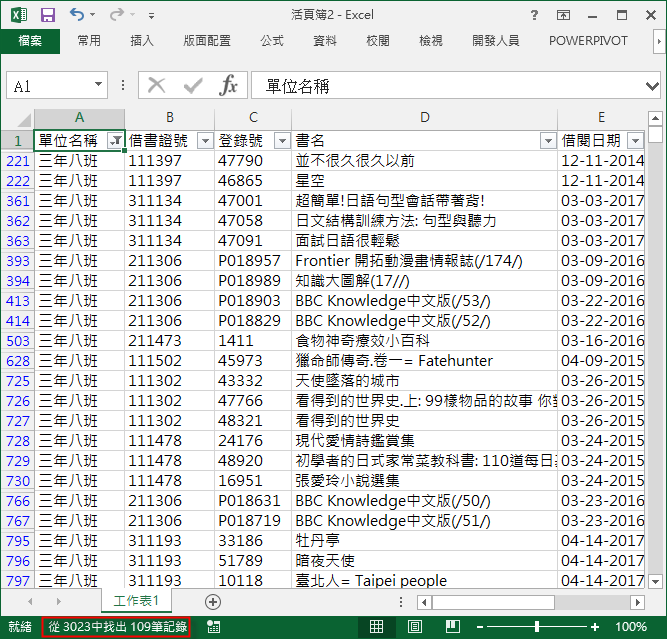
Task: Zoom in with the plus button
Action: click(x=595, y=627)
